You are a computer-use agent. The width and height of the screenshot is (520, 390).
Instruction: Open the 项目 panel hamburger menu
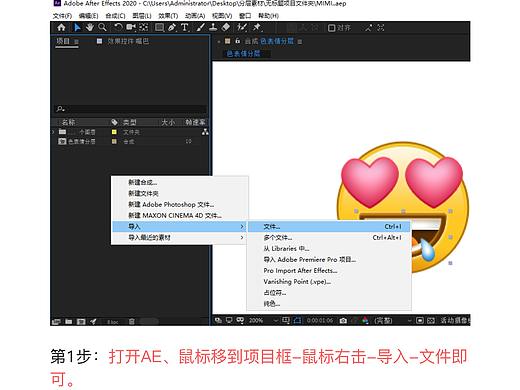[76, 42]
